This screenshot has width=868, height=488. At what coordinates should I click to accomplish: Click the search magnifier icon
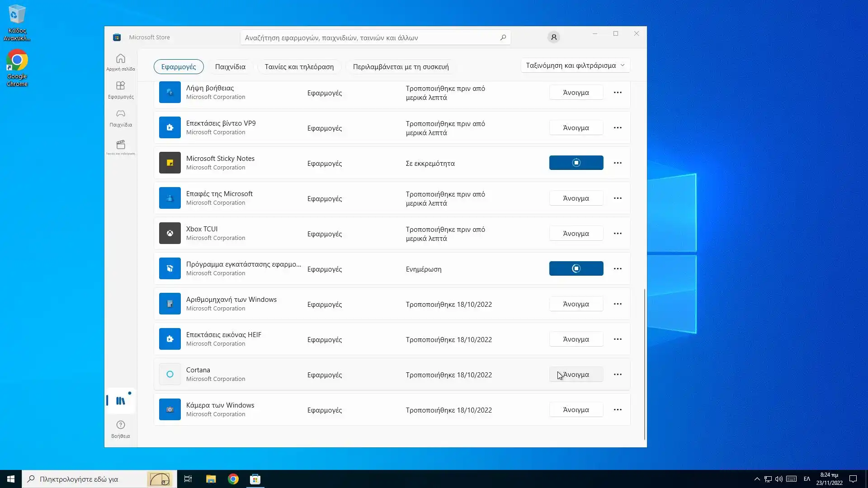click(x=503, y=38)
